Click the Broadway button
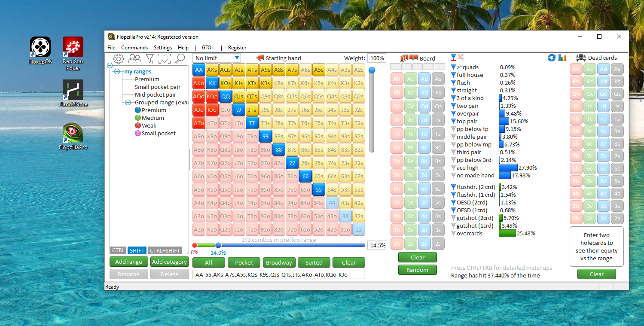The width and height of the screenshot is (644, 326). 279,262
